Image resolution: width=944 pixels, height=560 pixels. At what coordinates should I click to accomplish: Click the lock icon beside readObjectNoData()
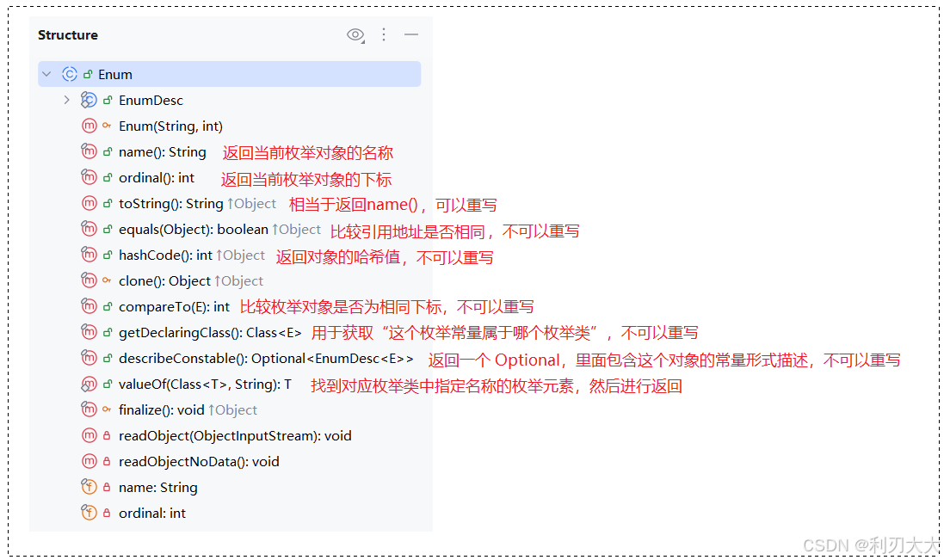click(x=107, y=461)
